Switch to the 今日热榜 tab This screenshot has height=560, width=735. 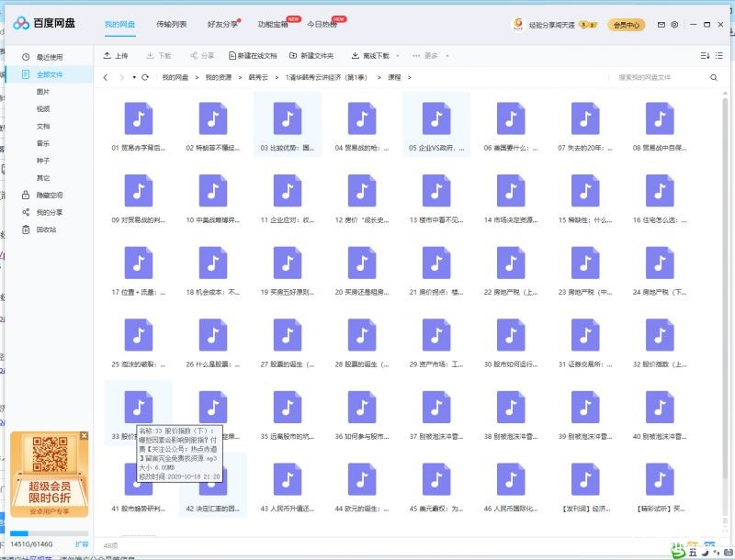322,25
